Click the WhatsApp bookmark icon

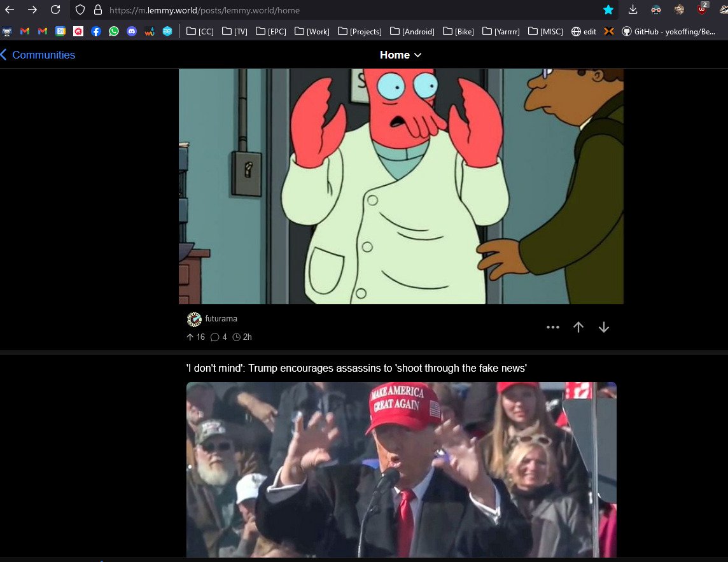[114, 31]
